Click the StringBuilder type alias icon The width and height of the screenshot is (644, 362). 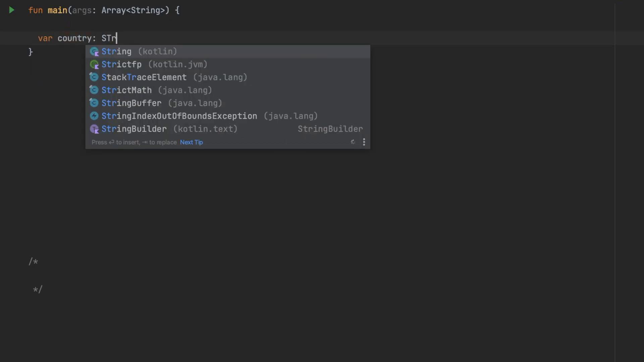94,129
